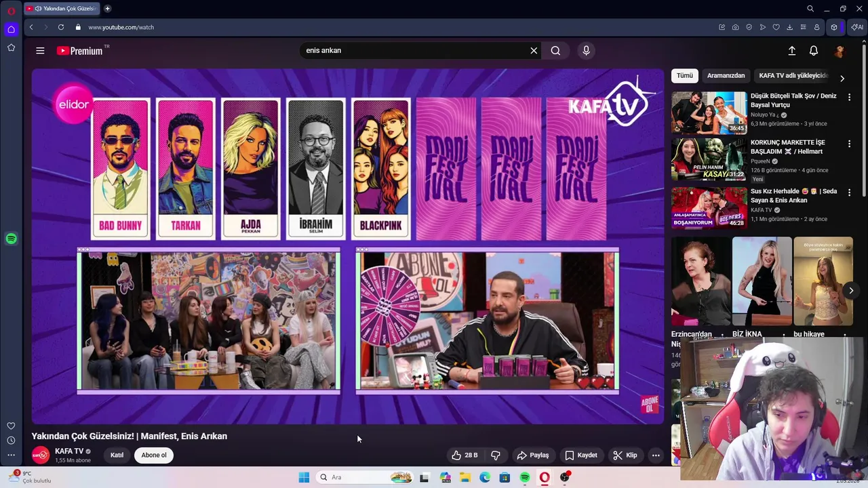This screenshot has width=868, height=488.
Task: Open Opera sidebar history clock icon
Action: point(11,441)
